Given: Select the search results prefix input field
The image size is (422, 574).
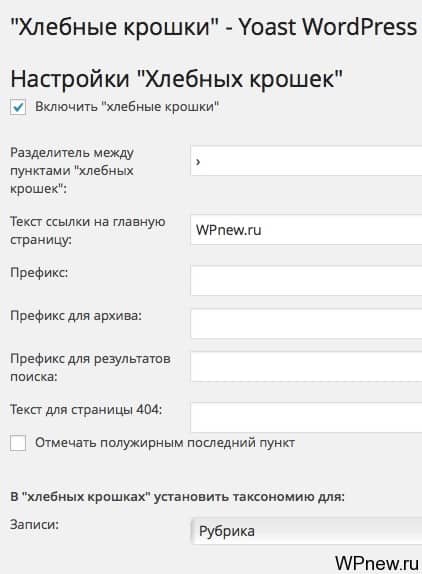Looking at the screenshot, I should coord(306,367).
